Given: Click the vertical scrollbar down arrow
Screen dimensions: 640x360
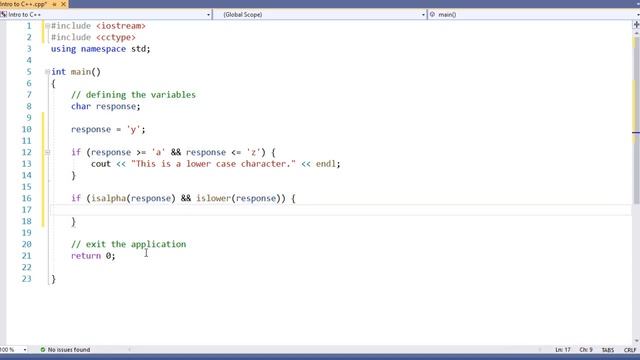Looking at the screenshot, I should (x=636, y=341).
